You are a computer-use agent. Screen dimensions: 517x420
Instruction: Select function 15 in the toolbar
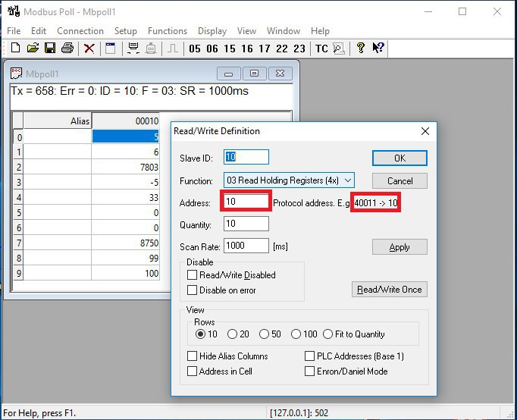pos(230,49)
